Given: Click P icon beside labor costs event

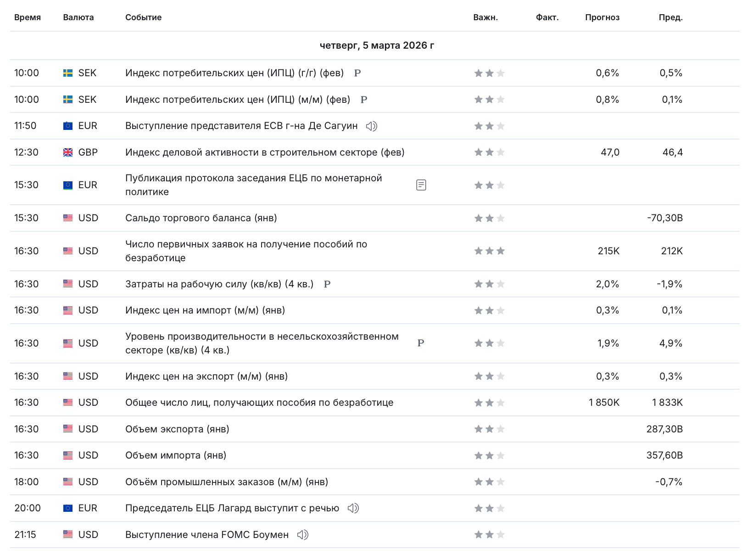Looking at the screenshot, I should [x=327, y=284].
